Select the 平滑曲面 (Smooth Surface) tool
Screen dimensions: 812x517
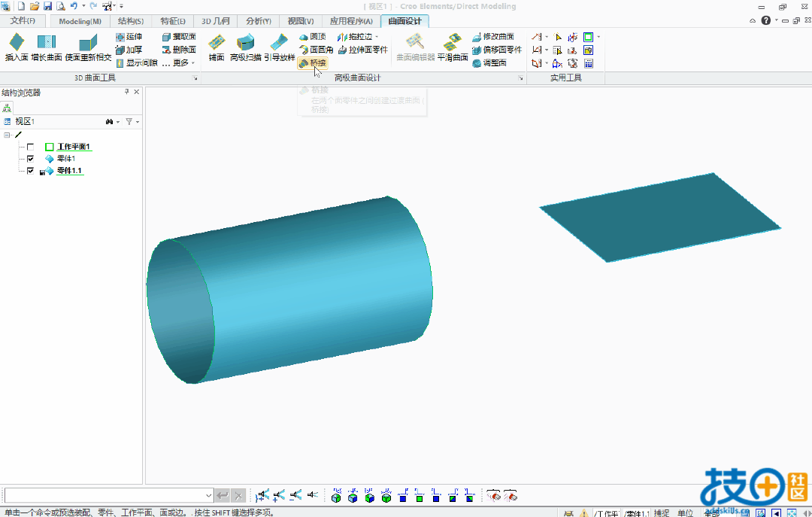453,47
